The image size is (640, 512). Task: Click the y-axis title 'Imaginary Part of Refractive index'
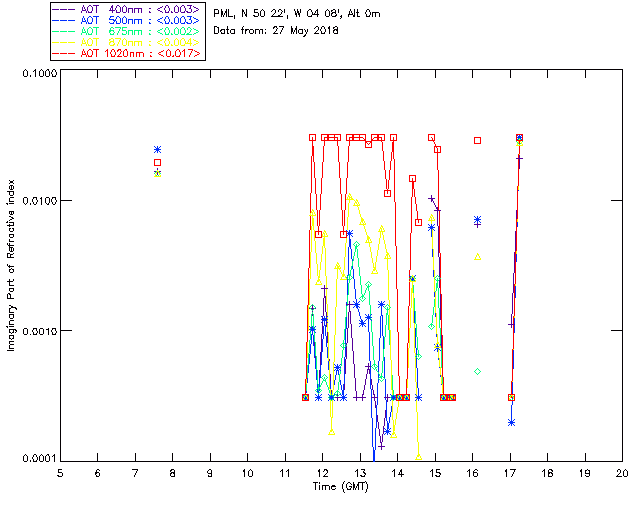(x=11, y=265)
